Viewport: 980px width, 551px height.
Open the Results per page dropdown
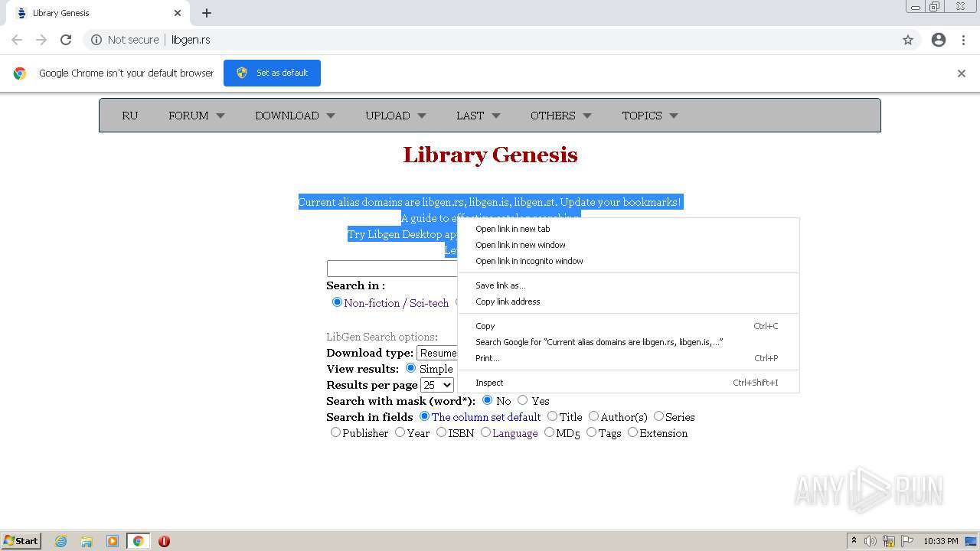(x=437, y=385)
